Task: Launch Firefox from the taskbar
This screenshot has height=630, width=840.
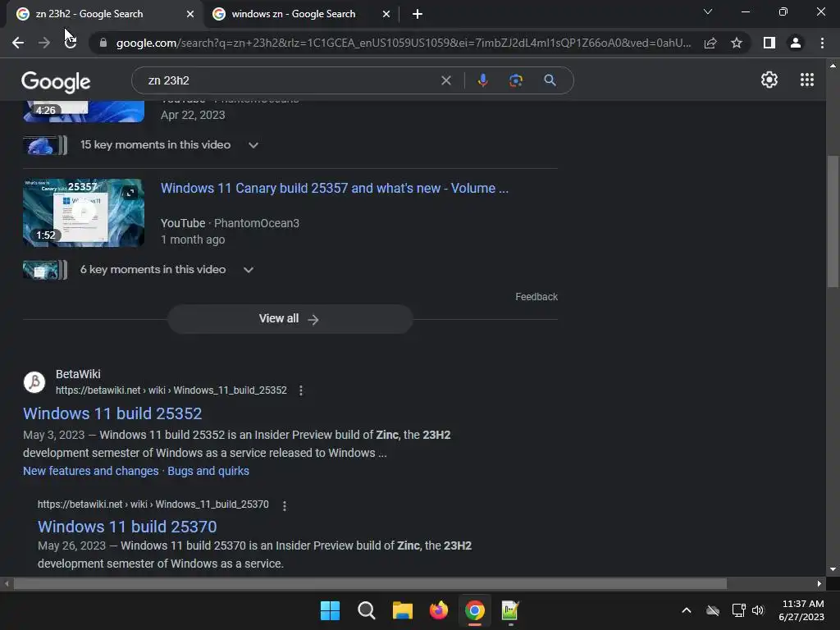Action: 438,610
